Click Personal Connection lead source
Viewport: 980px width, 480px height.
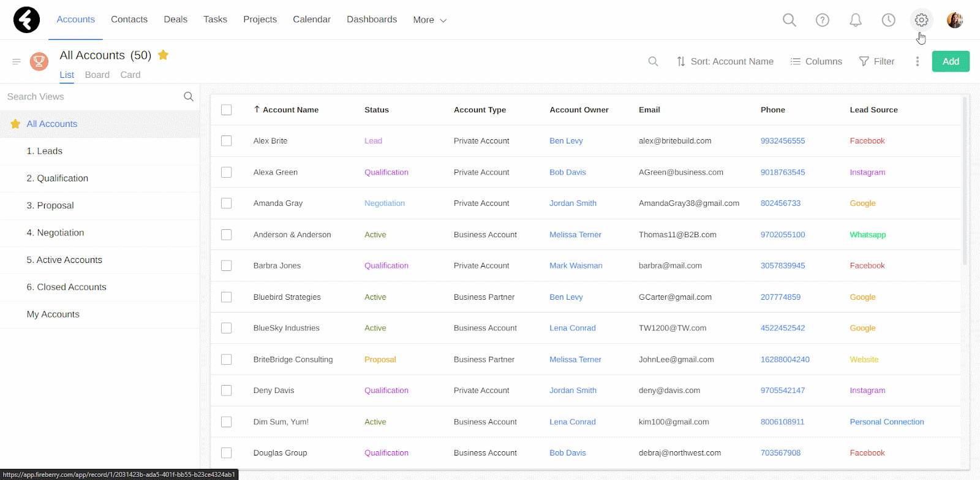pos(887,422)
